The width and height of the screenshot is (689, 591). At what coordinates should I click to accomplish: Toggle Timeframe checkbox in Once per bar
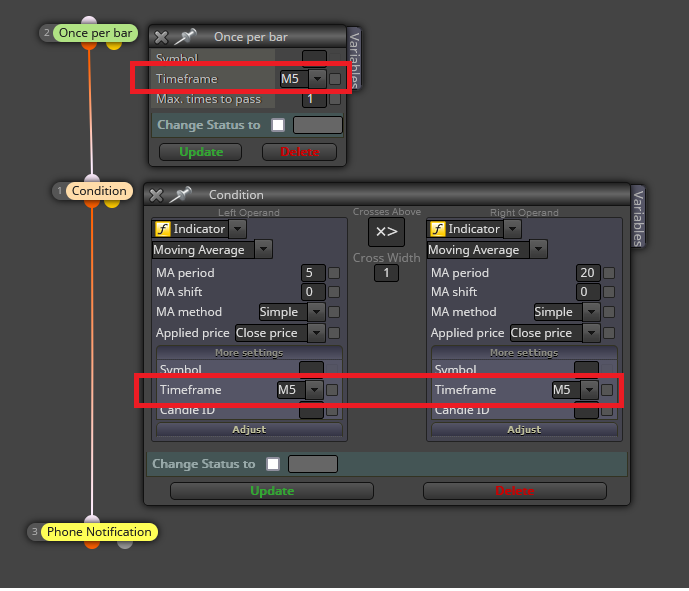coord(335,79)
